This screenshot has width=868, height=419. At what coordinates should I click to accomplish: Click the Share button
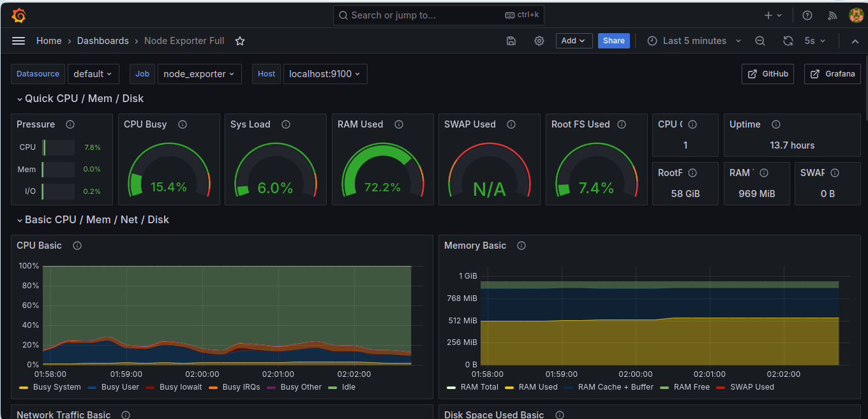click(614, 41)
